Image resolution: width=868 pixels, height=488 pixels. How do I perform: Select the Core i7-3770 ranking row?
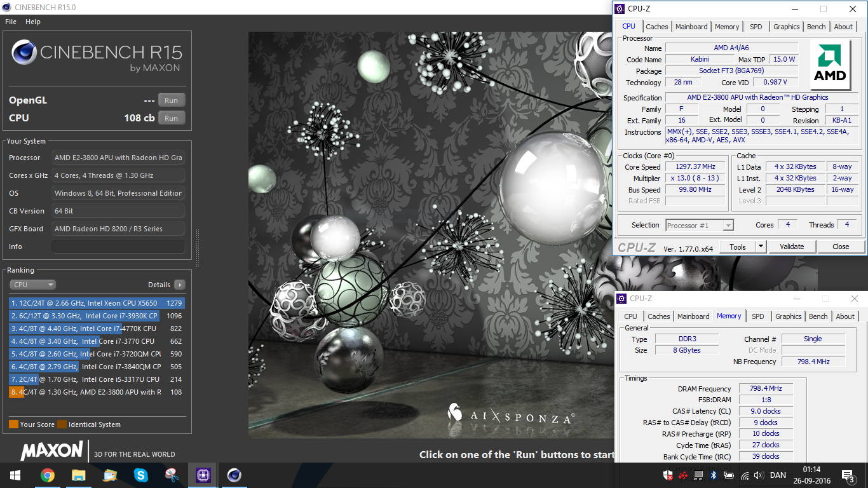point(97,341)
